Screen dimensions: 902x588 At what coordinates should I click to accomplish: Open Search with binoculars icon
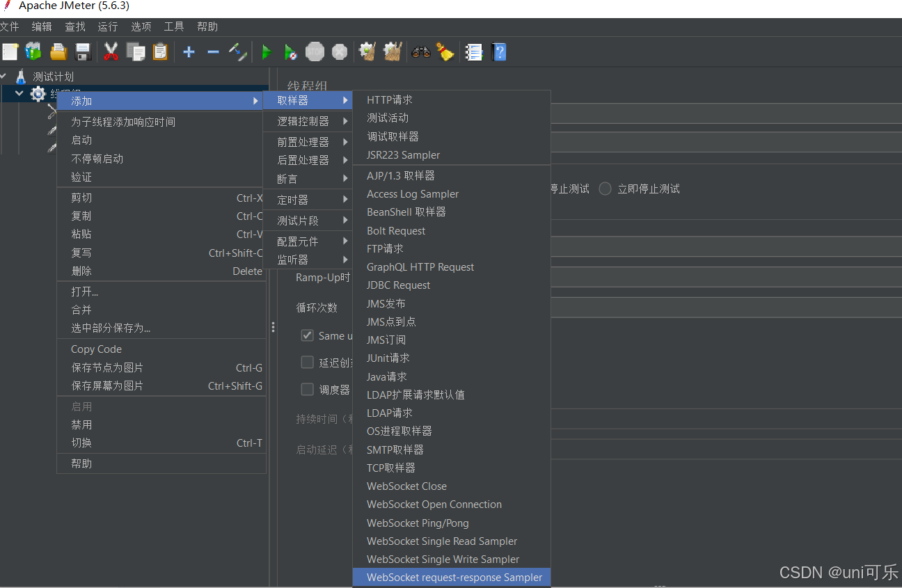pos(420,51)
